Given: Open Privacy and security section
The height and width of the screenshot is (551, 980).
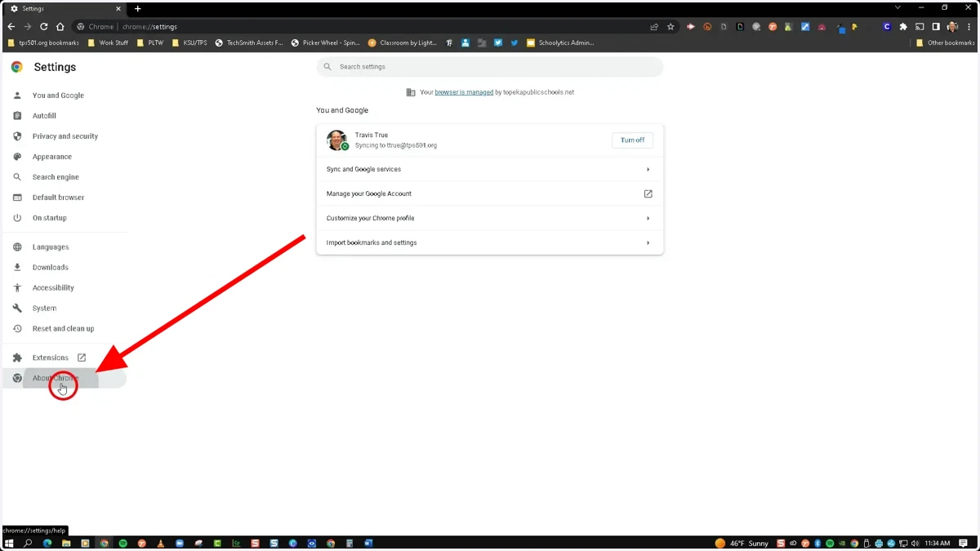Looking at the screenshot, I should tap(65, 136).
